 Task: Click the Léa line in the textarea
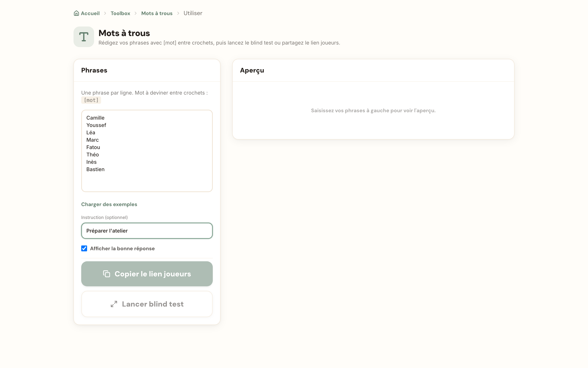coord(91,132)
